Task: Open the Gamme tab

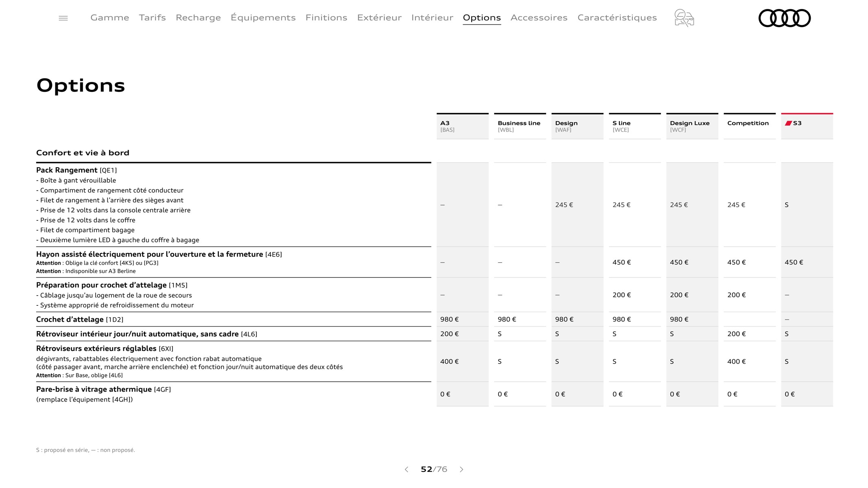Action: pyautogui.click(x=109, y=17)
